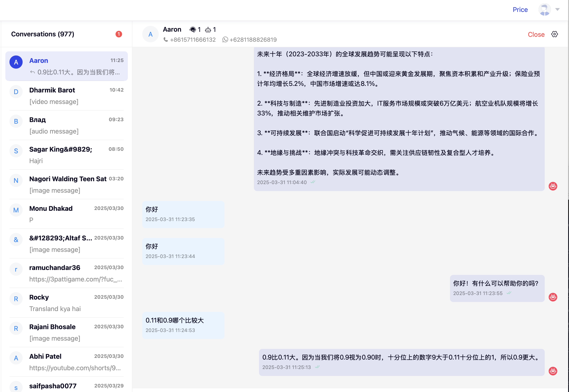The height and width of the screenshot is (392, 569).
Task: Open the Влад audio message conversation
Action: tap(66, 125)
